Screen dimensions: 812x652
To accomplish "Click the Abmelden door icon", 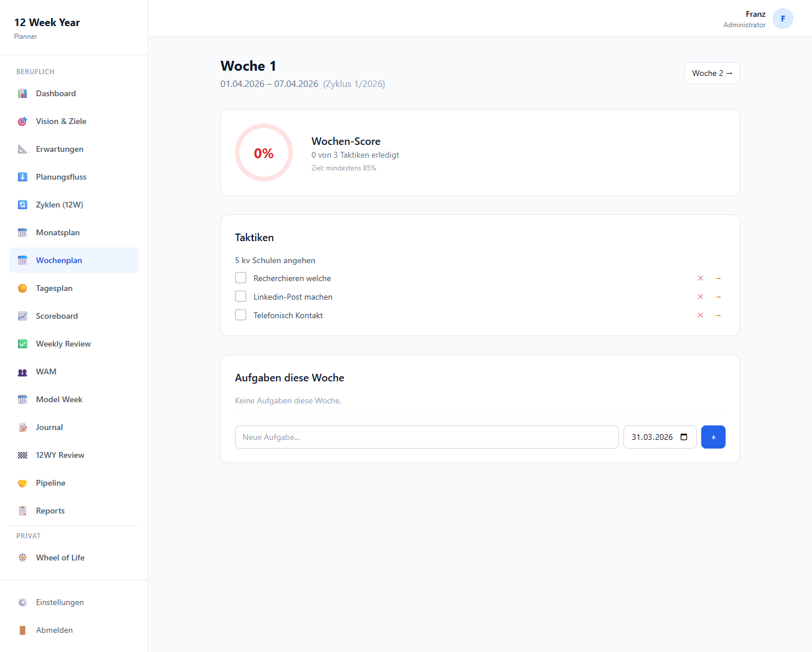I will coord(23,631).
